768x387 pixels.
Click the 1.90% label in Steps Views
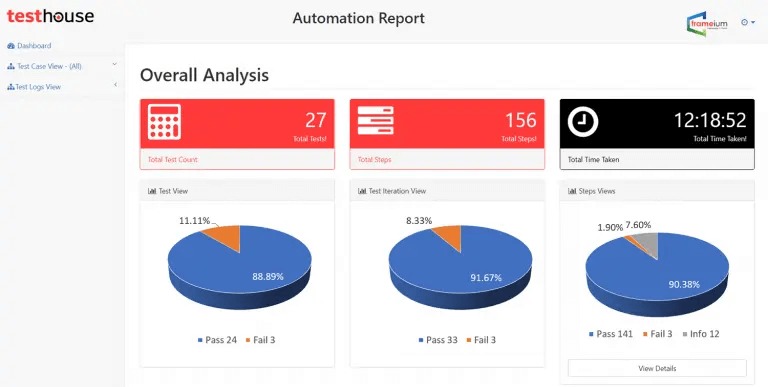coord(610,228)
